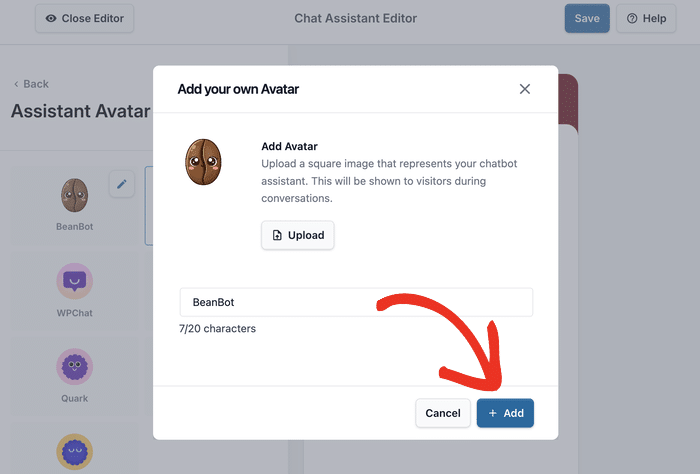Open the Help button
The image size is (700, 474).
coord(646,18)
